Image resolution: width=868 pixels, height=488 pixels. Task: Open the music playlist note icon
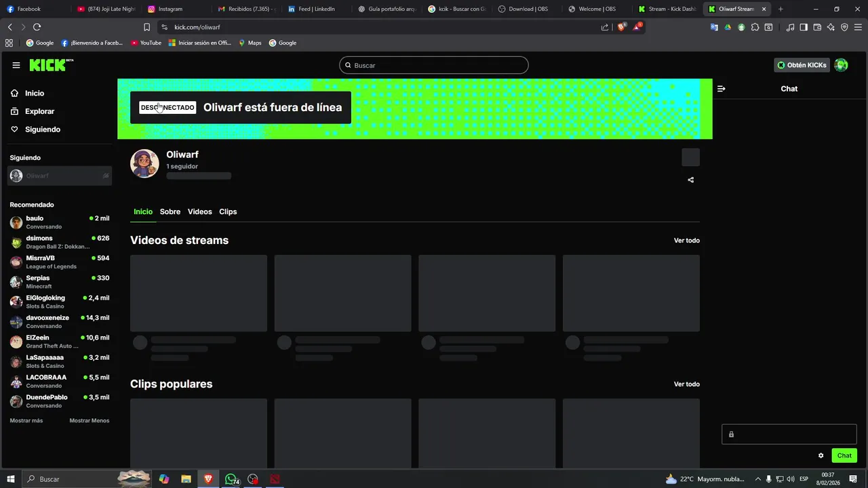(790, 27)
